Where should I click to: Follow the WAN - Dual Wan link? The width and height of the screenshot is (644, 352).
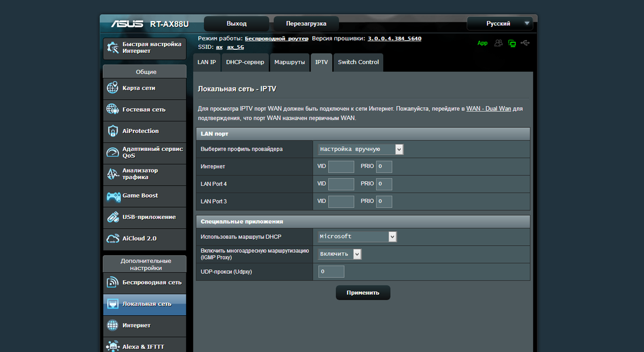489,109
